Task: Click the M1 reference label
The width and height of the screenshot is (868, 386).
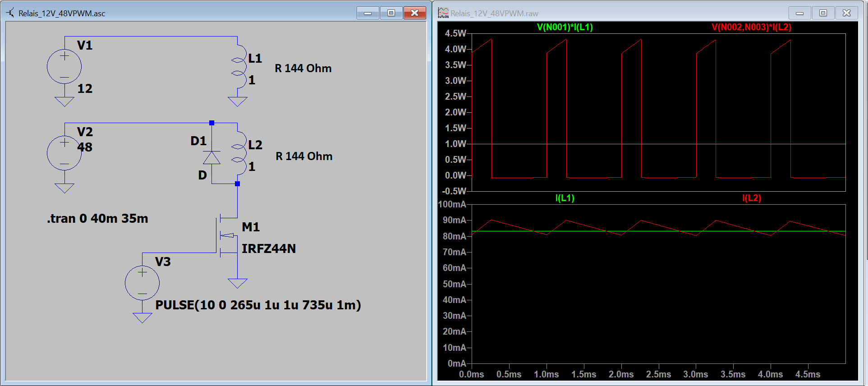Action: (x=251, y=227)
